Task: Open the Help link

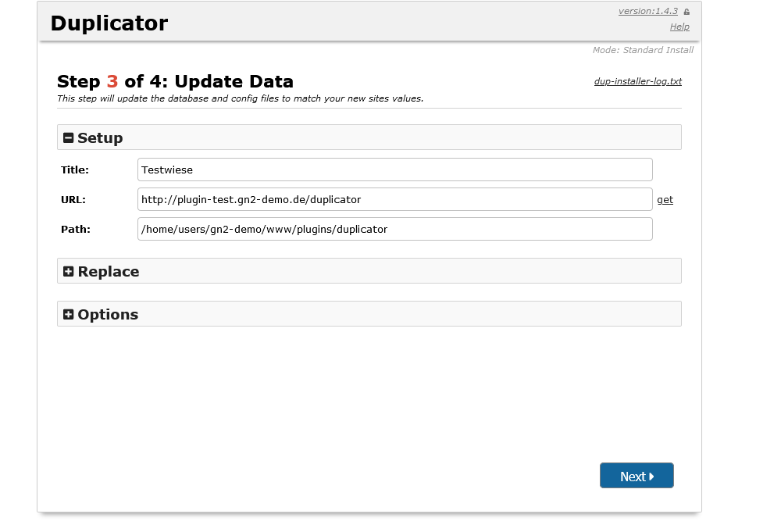Action: (x=679, y=27)
